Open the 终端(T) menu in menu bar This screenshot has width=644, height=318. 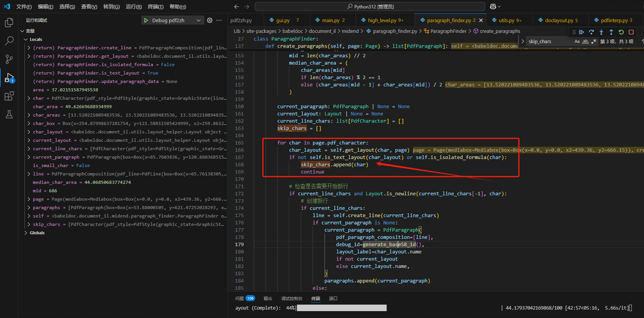(x=156, y=7)
